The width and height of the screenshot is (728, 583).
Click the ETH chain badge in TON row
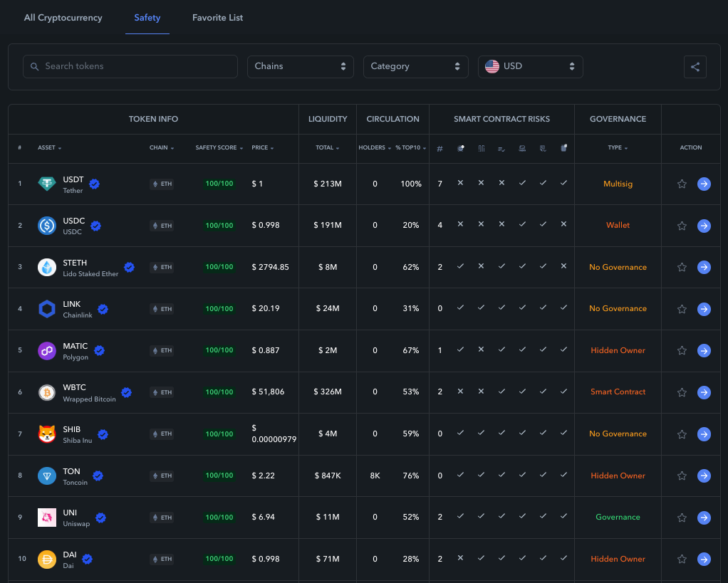(162, 476)
